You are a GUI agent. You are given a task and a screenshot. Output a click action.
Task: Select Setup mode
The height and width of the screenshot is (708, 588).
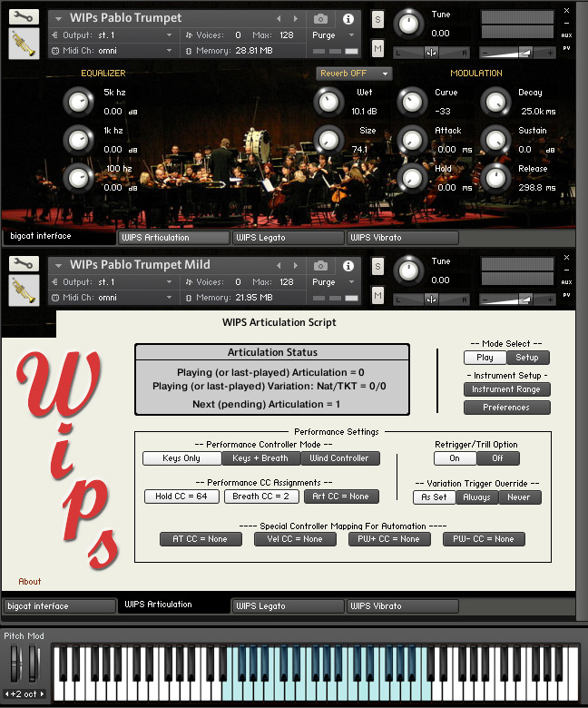(x=527, y=358)
